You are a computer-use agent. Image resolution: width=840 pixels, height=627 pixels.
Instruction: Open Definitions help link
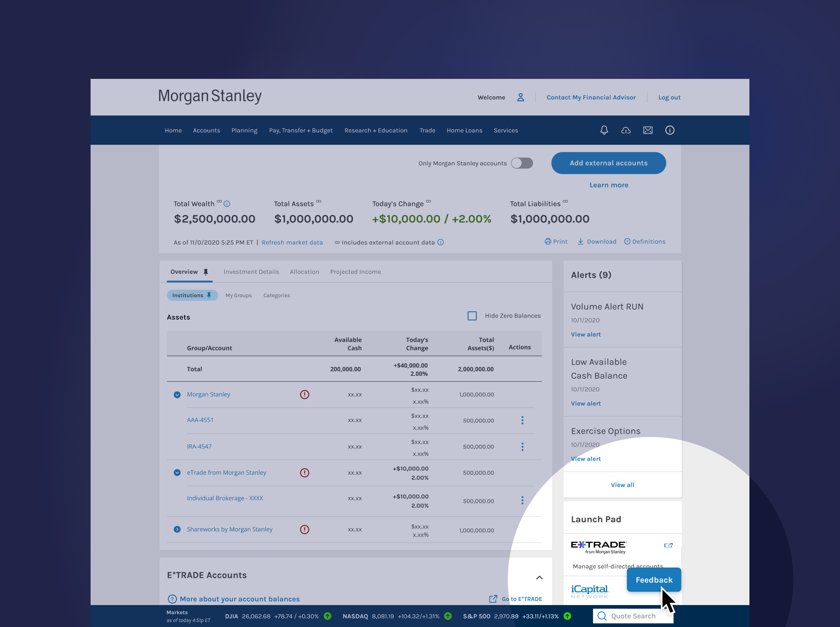tap(645, 241)
